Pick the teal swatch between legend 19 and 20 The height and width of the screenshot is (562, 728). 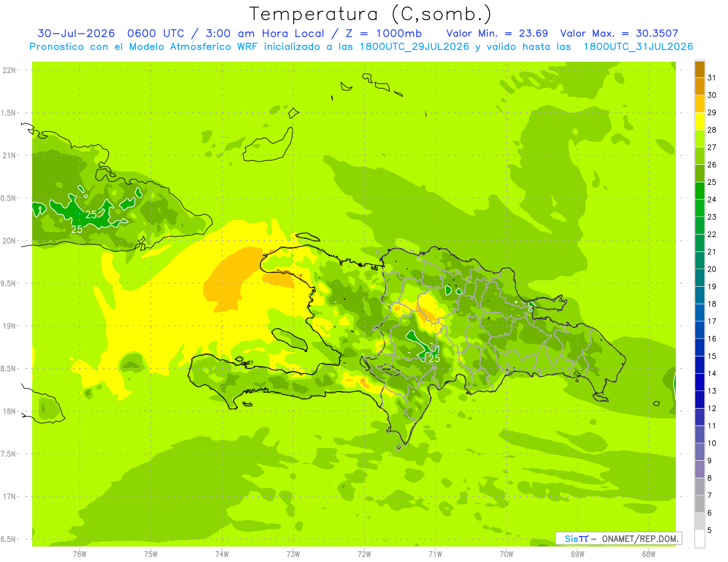tap(699, 278)
